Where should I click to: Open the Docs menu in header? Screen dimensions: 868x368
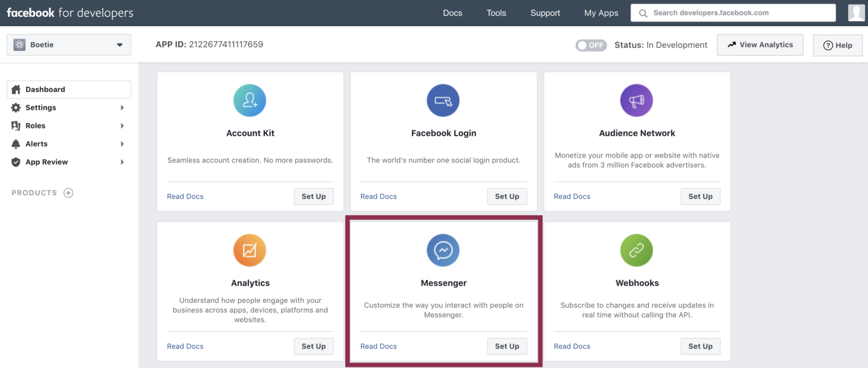452,13
